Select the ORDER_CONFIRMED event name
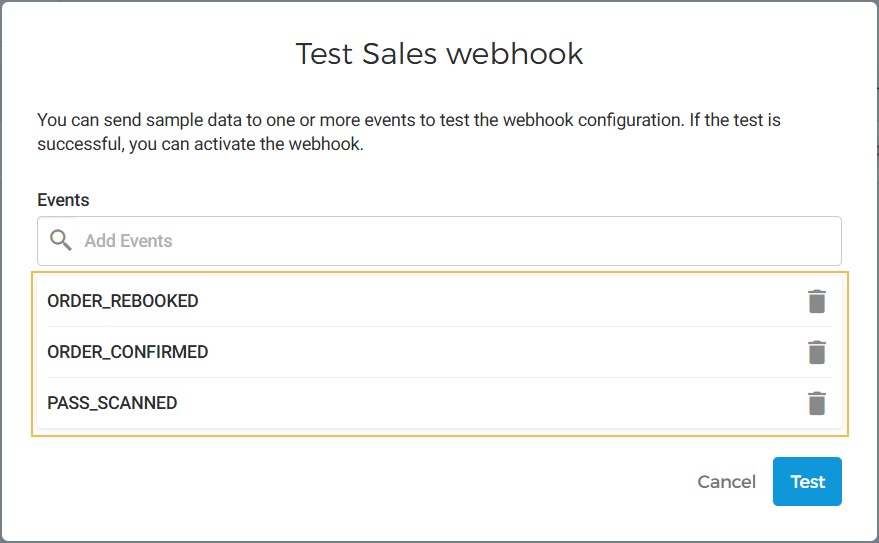The height and width of the screenshot is (543, 879). pos(128,352)
